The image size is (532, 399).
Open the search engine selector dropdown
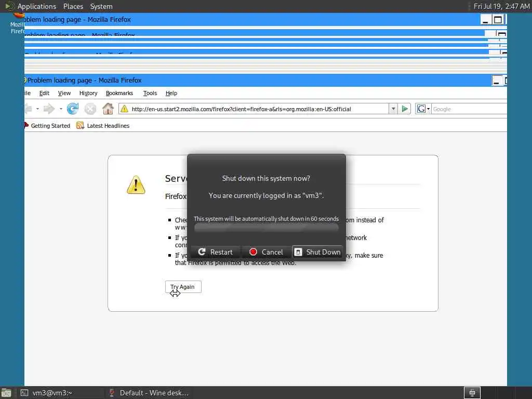[x=428, y=109]
